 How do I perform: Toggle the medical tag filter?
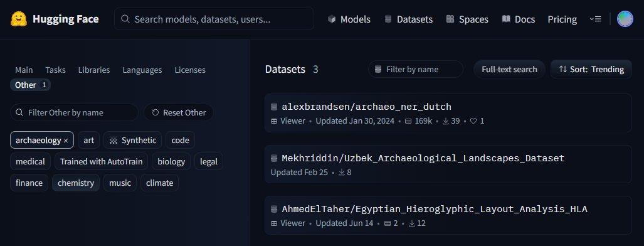(x=30, y=162)
